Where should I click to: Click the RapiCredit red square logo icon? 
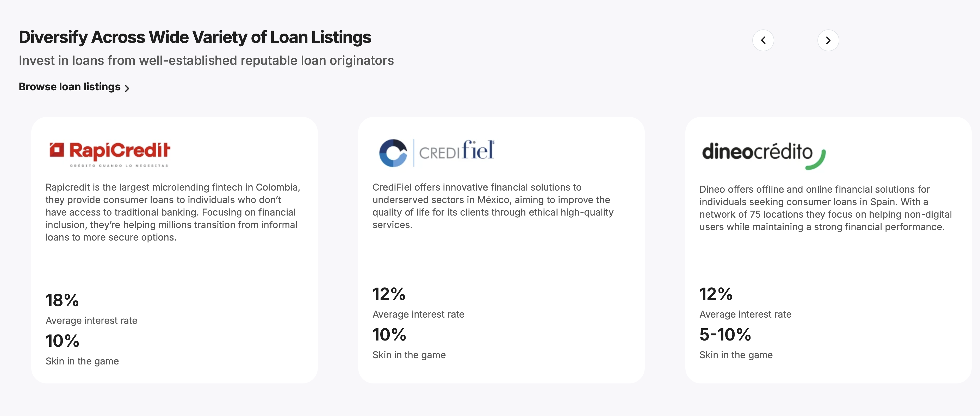click(57, 150)
